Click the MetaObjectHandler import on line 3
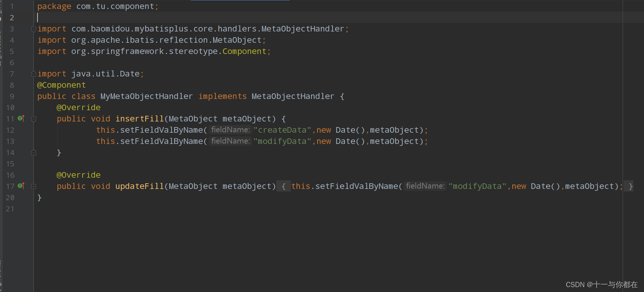 click(193, 29)
